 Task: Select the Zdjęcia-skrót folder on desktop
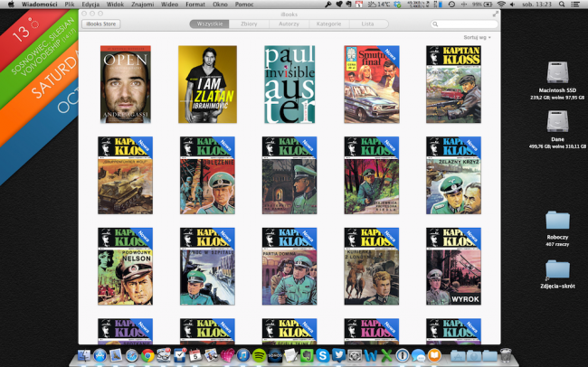(557, 269)
